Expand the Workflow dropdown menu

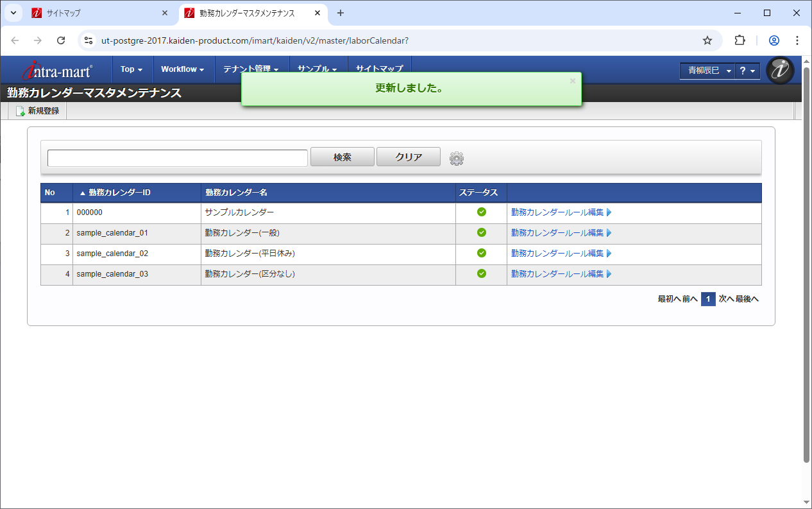183,69
